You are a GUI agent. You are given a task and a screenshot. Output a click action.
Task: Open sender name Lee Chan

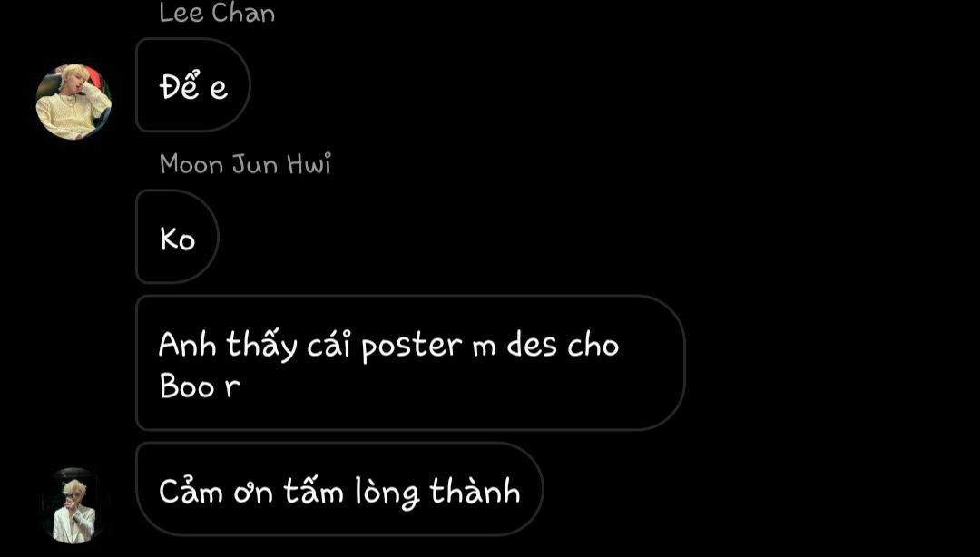(217, 13)
